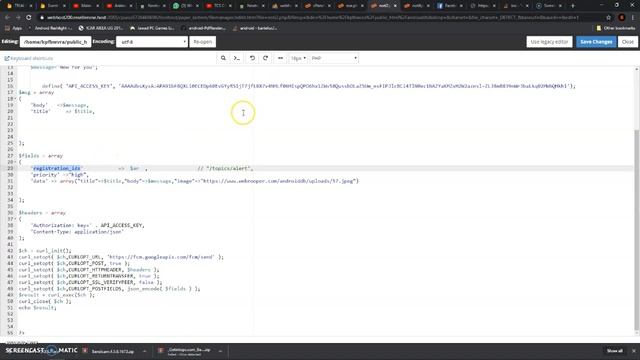The width and height of the screenshot is (640, 360).
Task: Click the curl_close( $ch ) line
Action: point(45,301)
